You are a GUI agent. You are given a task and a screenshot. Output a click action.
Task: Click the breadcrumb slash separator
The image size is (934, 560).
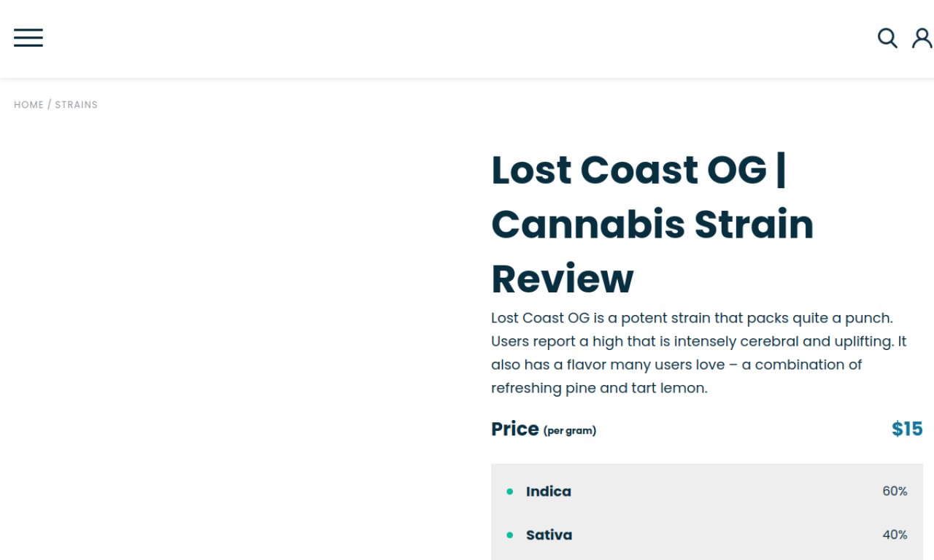point(50,105)
